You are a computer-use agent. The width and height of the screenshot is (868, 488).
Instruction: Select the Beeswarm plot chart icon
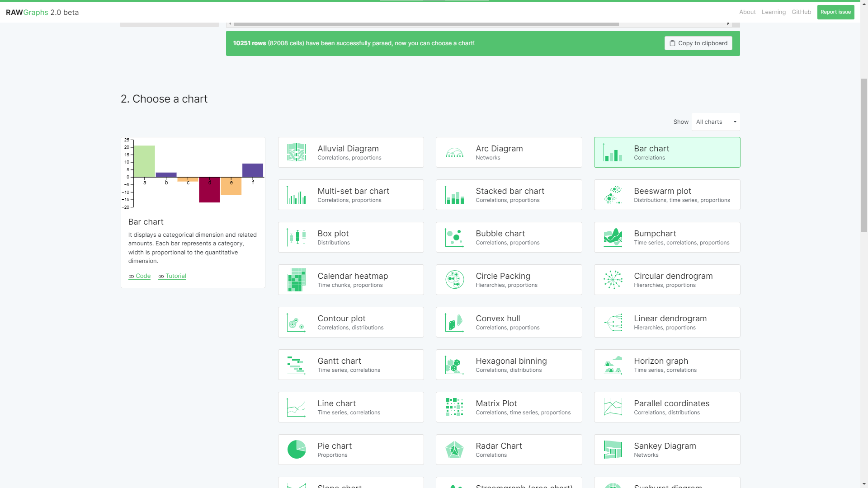(x=613, y=194)
